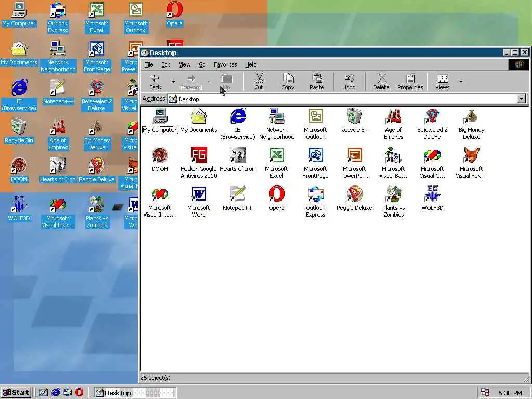Select My Computer icon in Desktop window
The height and width of the screenshot is (399, 532).
[160, 121]
